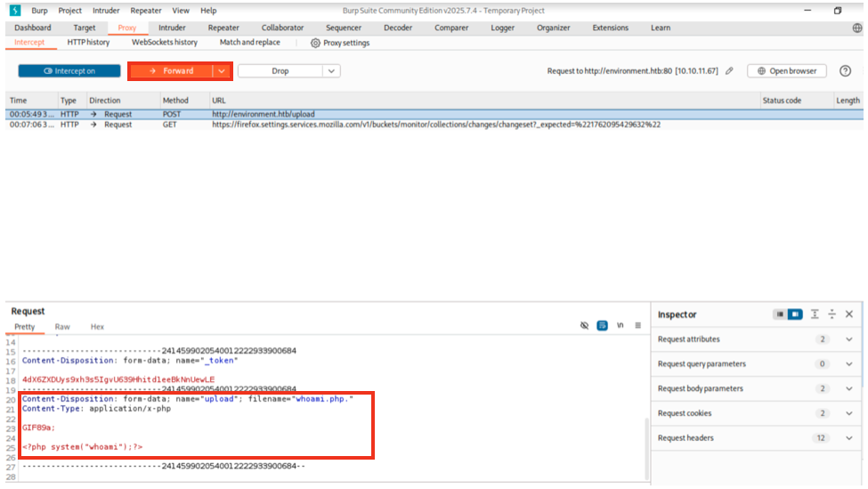
Task: Open the Decoder tab
Action: pos(397,28)
